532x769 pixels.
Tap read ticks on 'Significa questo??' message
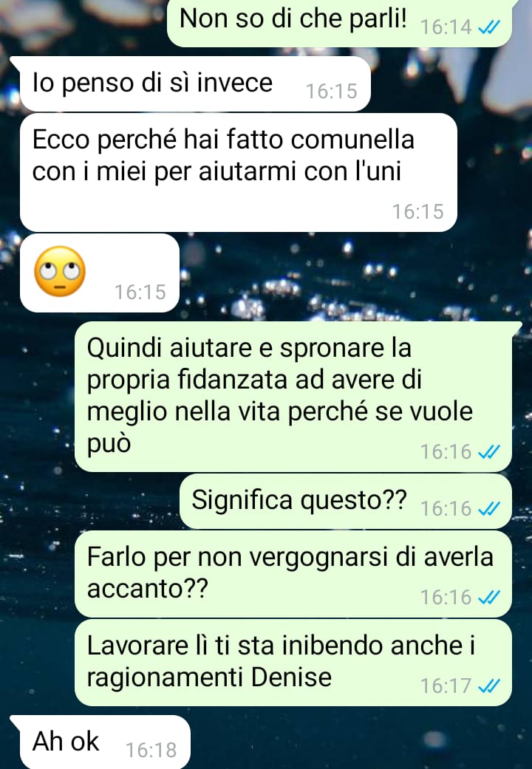pyautogui.click(x=489, y=508)
